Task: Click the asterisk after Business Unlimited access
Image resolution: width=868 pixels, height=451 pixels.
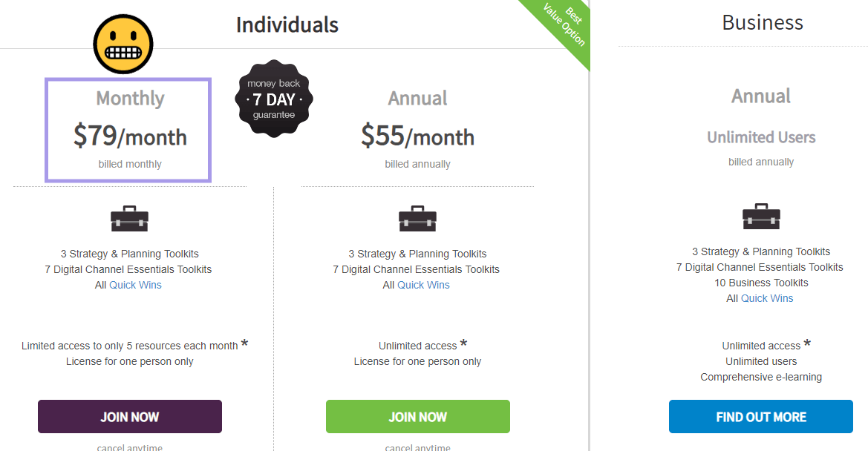Action: (807, 343)
